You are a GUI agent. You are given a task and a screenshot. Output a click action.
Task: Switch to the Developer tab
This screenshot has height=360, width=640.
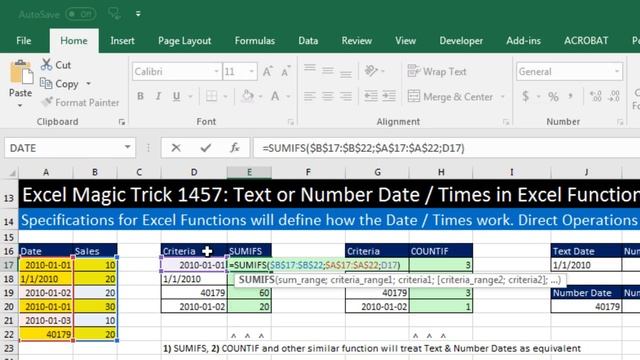pos(461,41)
